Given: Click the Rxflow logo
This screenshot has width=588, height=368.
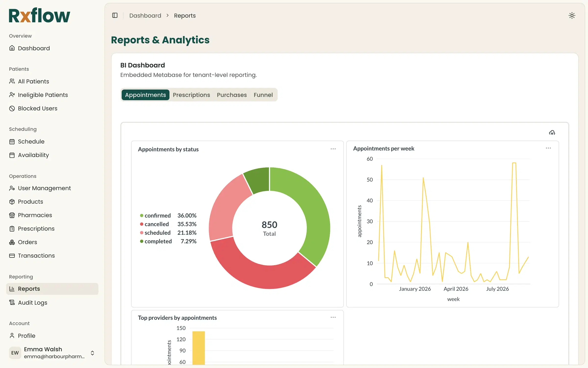Looking at the screenshot, I should pos(39,15).
